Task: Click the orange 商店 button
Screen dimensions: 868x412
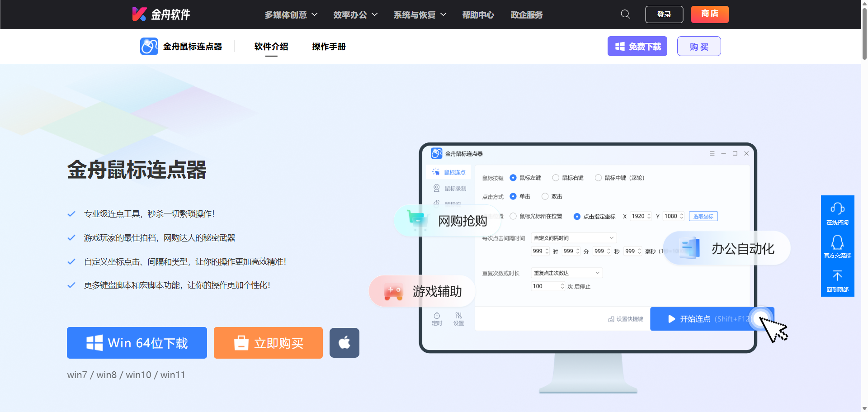Action: point(710,14)
